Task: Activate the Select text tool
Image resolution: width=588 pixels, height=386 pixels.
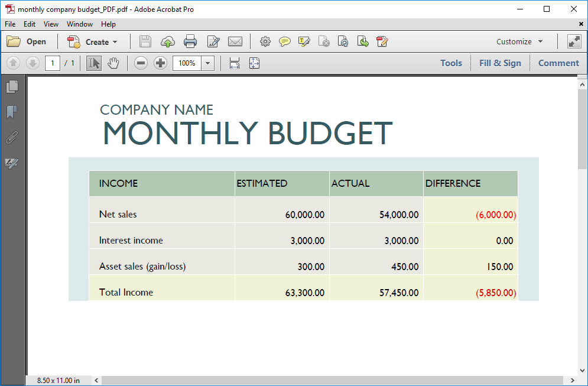Action: click(94, 63)
